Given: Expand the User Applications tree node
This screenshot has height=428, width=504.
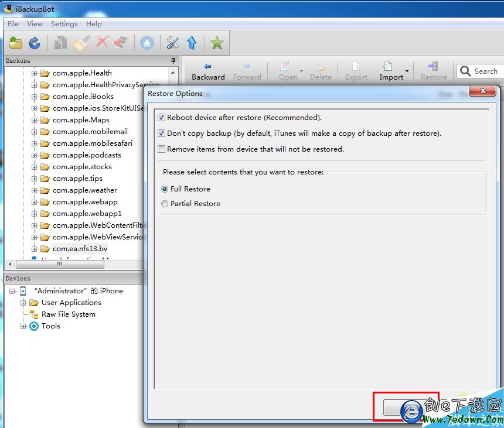Looking at the screenshot, I should tap(23, 303).
